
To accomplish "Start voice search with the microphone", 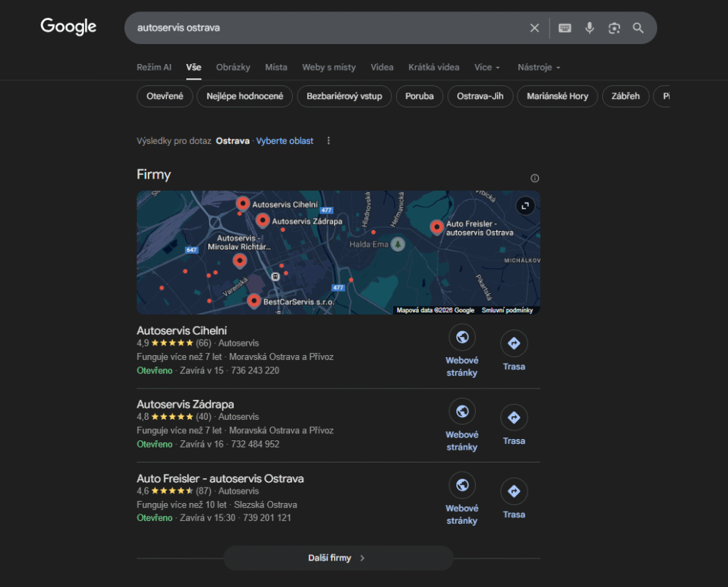I will point(589,28).
